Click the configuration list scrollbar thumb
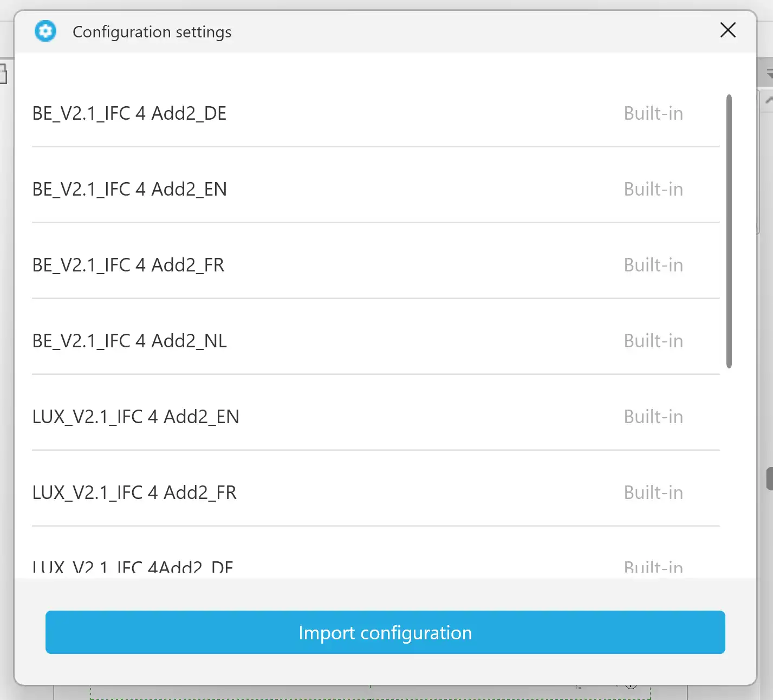Image resolution: width=773 pixels, height=700 pixels. click(729, 231)
